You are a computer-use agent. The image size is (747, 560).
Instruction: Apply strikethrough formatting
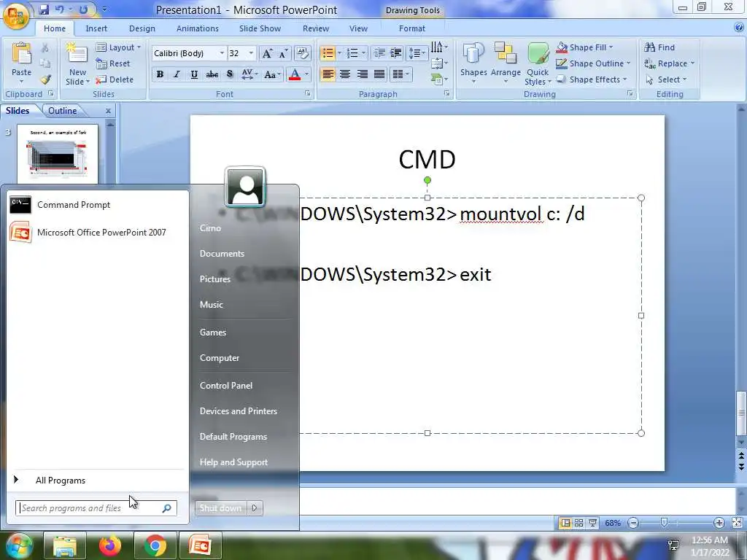pyautogui.click(x=212, y=74)
